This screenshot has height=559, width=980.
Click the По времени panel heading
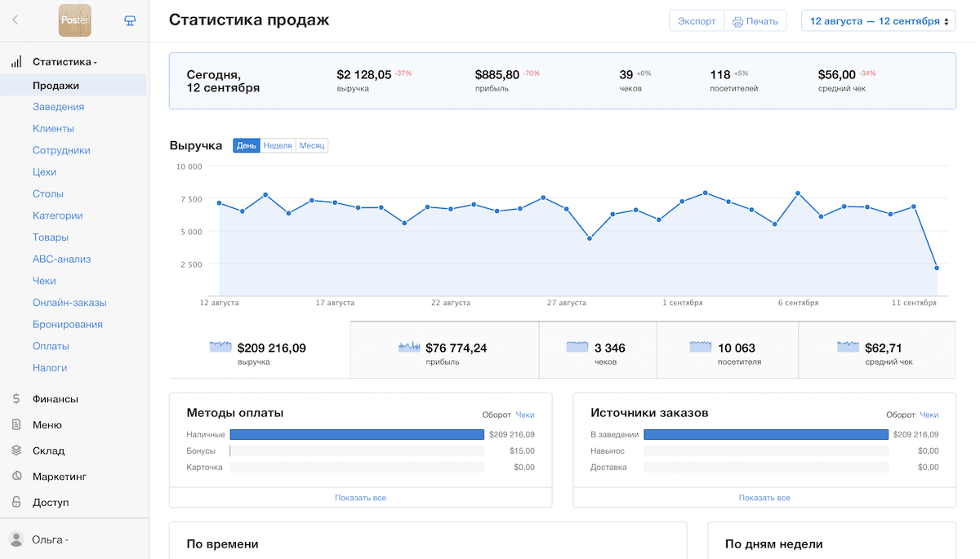point(222,543)
